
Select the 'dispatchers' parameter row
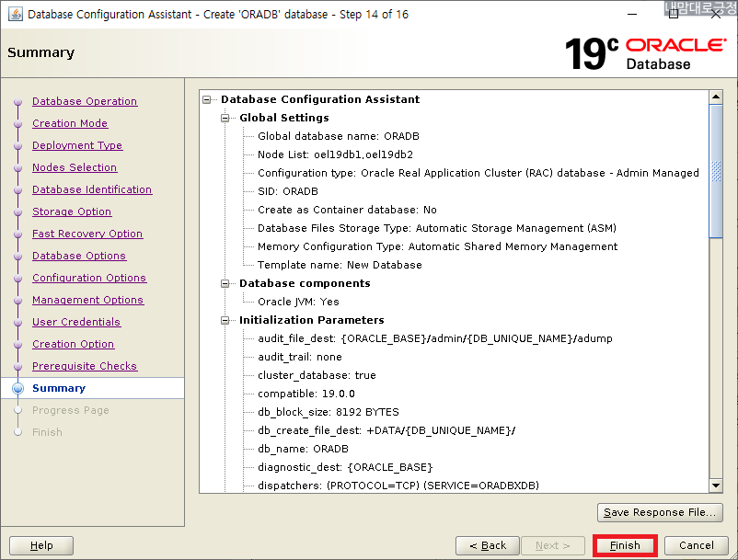[x=398, y=486]
